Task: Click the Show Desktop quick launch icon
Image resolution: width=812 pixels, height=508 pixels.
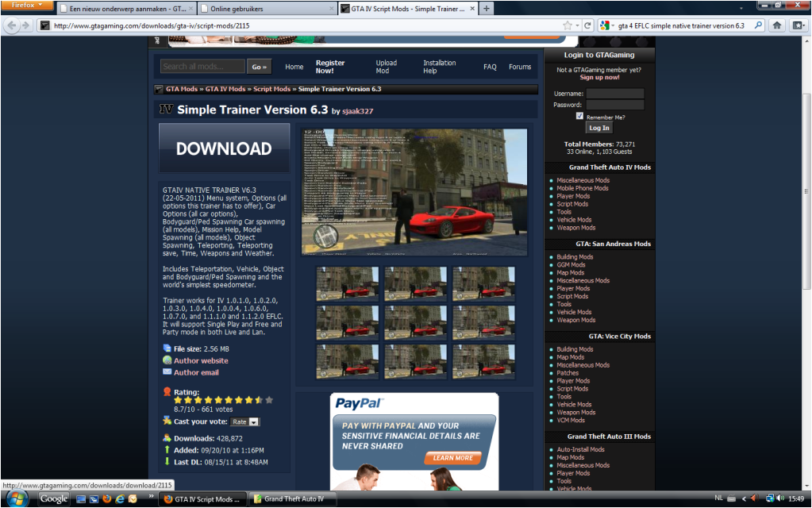Action: (x=81, y=499)
